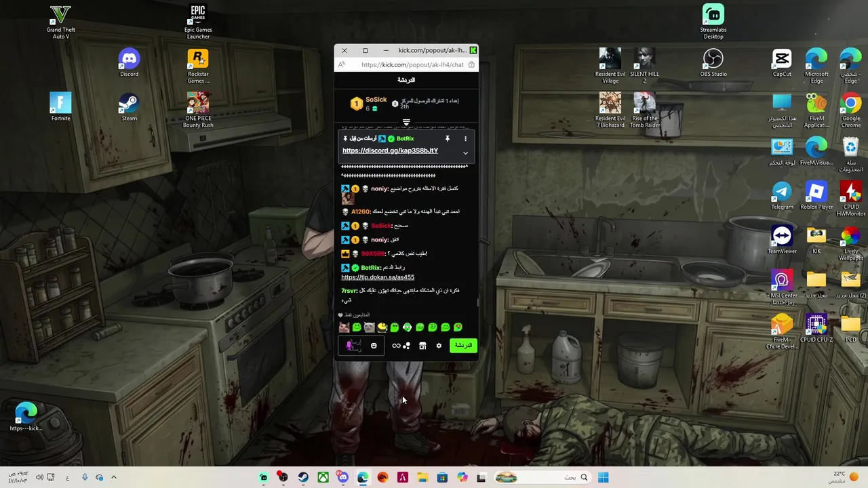The image size is (868, 488).
Task: Click the kick.com popout address bar
Action: click(x=412, y=65)
